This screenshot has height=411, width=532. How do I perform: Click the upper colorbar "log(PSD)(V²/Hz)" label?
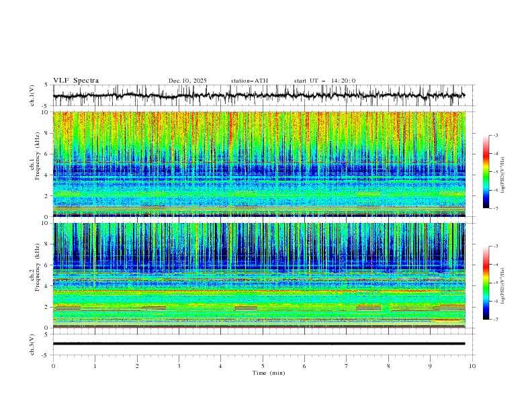click(503, 175)
